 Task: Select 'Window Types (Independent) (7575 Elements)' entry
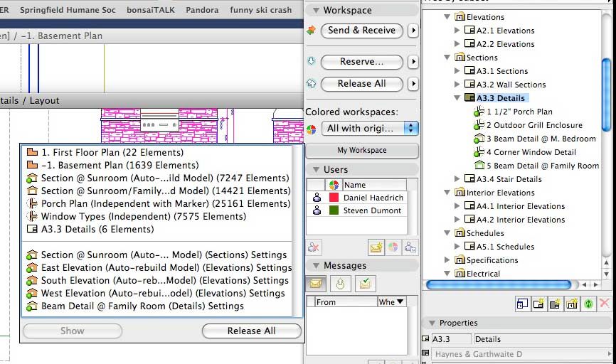click(x=156, y=216)
